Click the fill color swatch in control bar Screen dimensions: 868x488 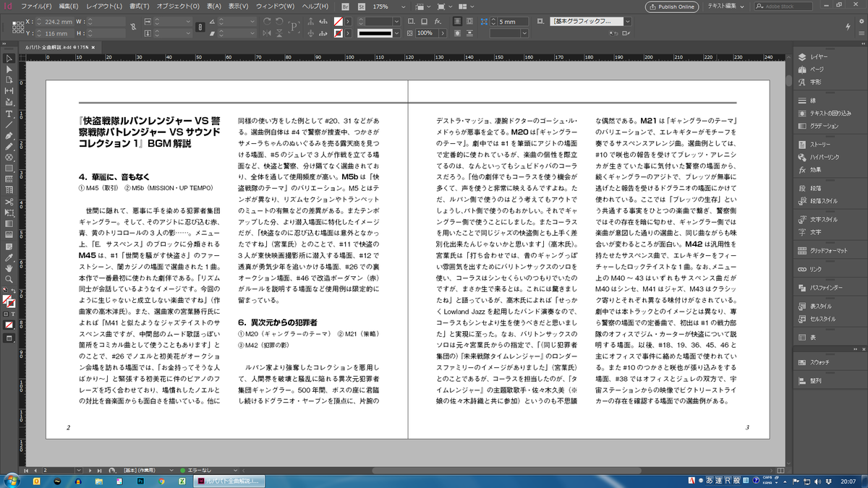[339, 22]
